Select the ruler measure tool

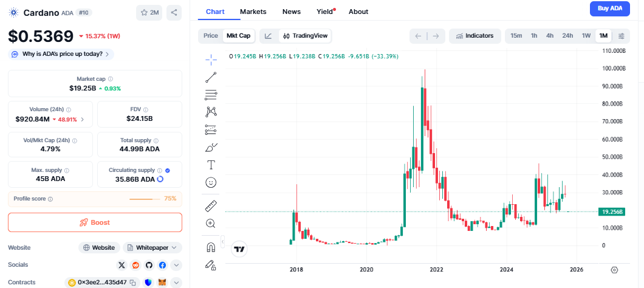(x=211, y=205)
